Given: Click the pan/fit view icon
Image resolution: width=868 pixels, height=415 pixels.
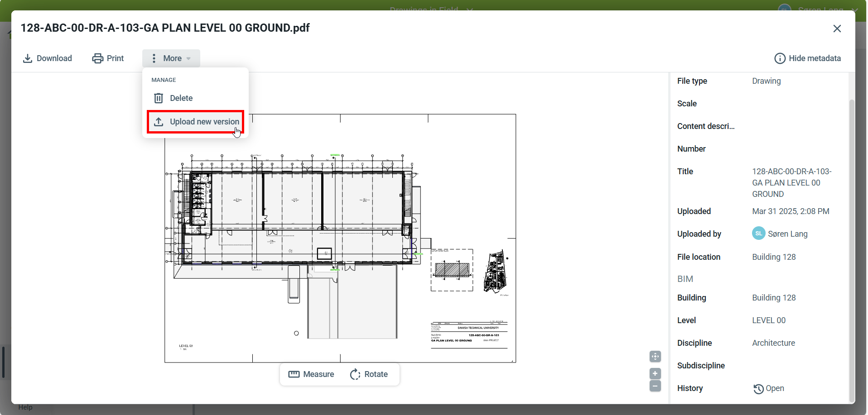Looking at the screenshot, I should pyautogui.click(x=655, y=357).
